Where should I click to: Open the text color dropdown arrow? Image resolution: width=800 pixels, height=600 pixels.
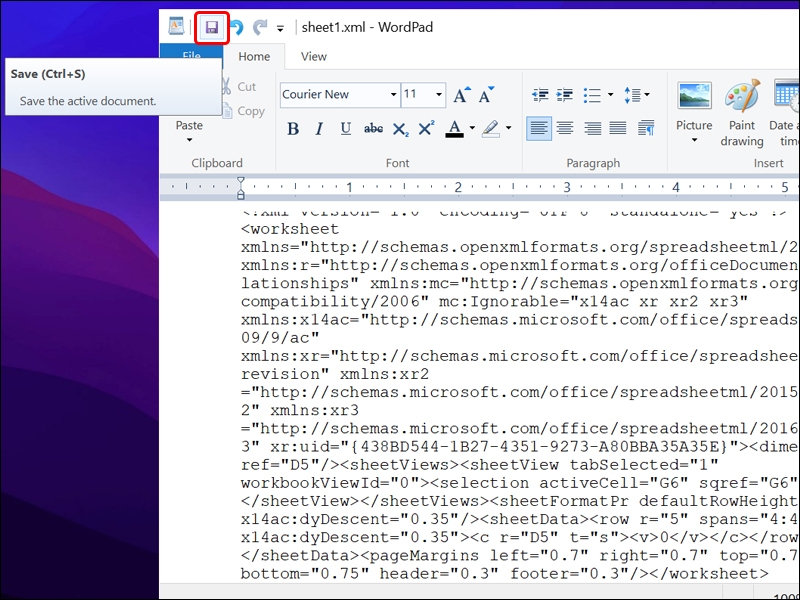[x=472, y=128]
